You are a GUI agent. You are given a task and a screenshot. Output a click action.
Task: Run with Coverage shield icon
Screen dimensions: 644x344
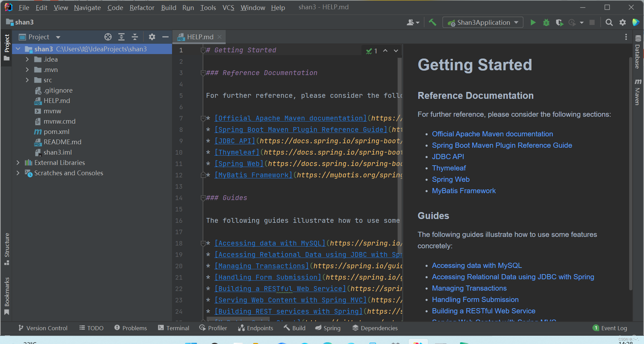(559, 22)
